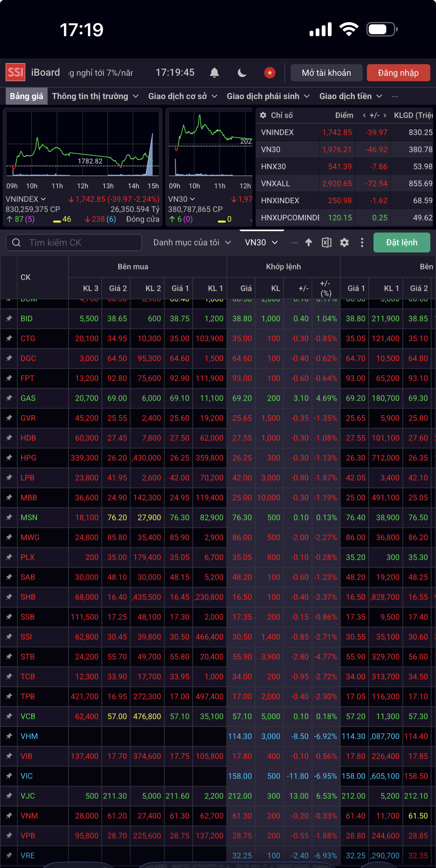Toggle pin for FPT stock row

(9, 378)
